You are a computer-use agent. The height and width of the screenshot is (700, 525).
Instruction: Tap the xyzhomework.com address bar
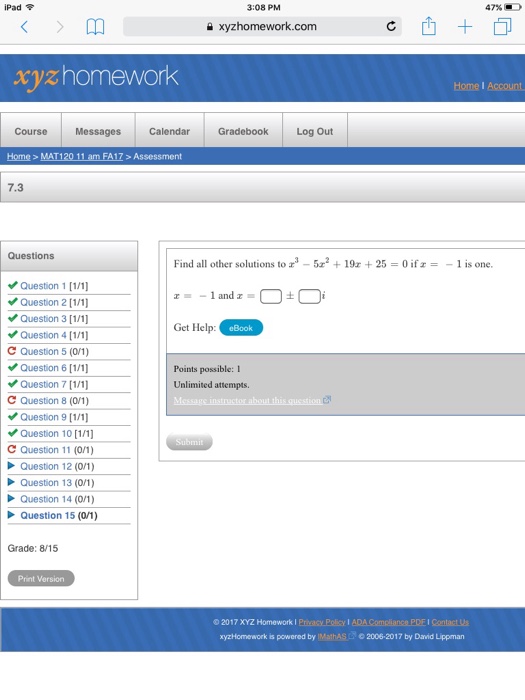tap(262, 26)
